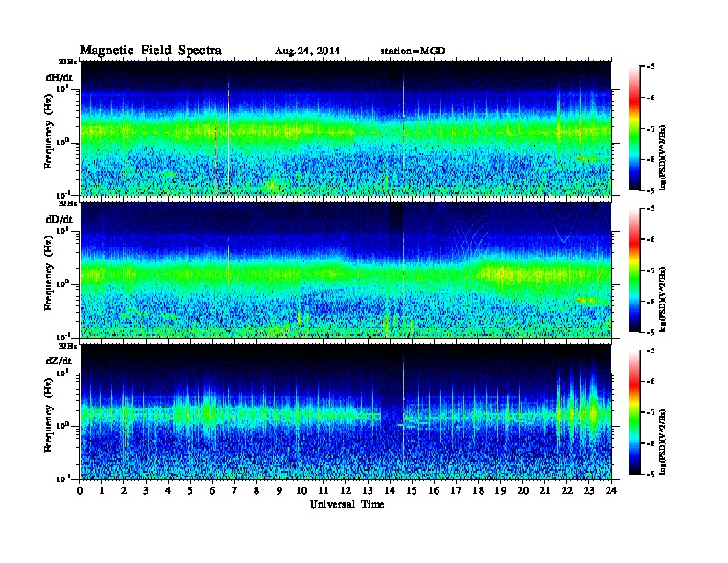Screen dimensions: 728x563
Task: Click hour 14 on the time axis
Action: click(390, 491)
